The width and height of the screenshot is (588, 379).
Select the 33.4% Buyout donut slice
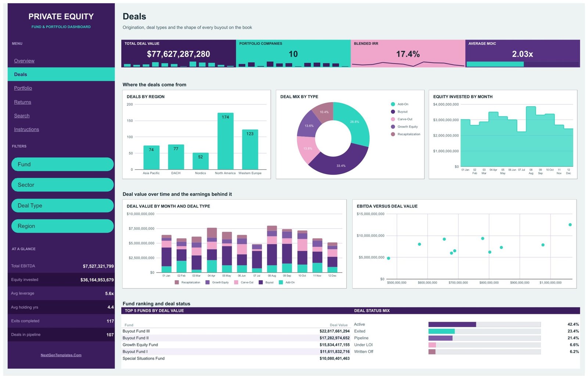(x=341, y=165)
